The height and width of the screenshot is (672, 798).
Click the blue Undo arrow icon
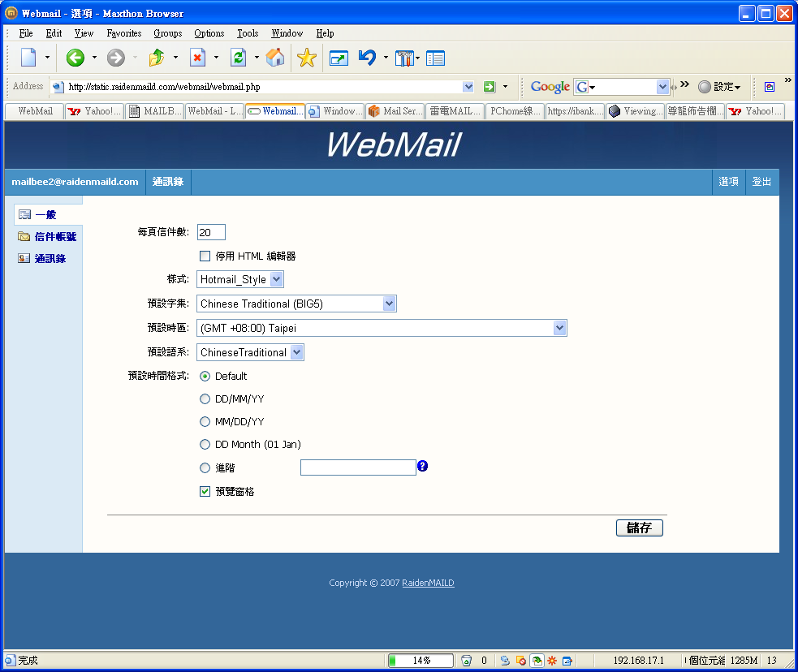pos(367,58)
